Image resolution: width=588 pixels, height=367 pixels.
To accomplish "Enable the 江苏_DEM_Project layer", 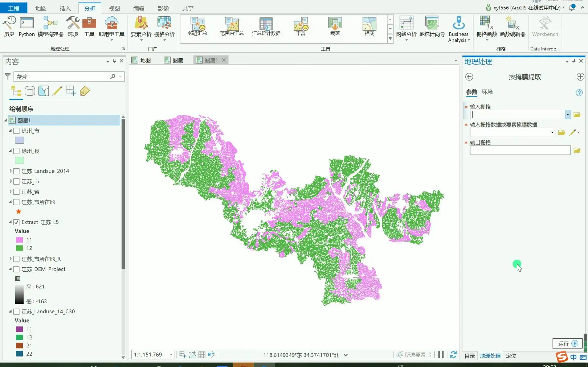I will tap(16, 269).
